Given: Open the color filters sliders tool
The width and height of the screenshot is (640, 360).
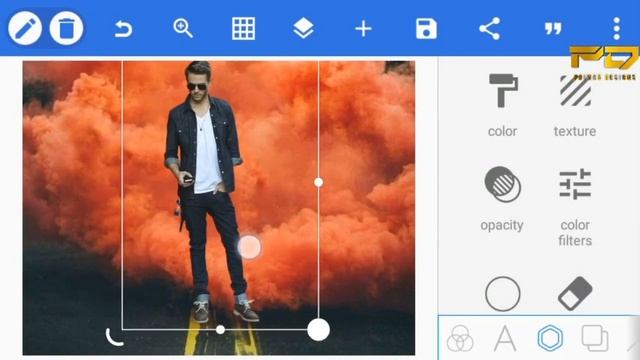Looking at the screenshot, I should 575,184.
